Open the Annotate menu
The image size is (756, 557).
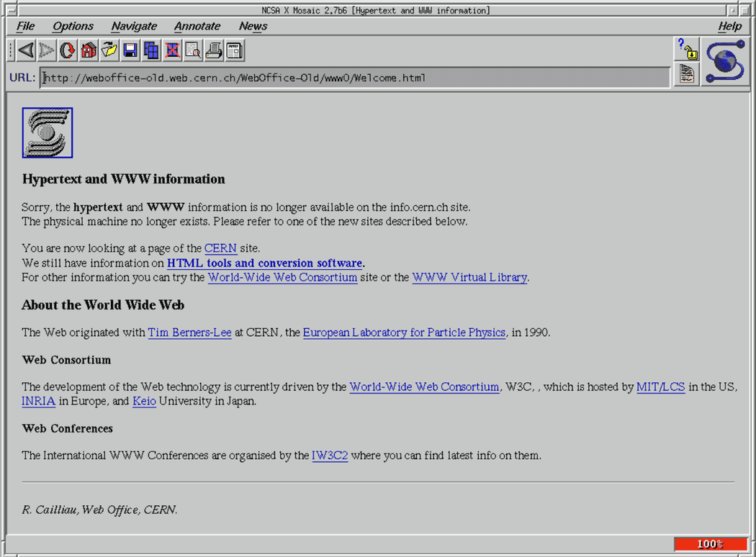(197, 26)
